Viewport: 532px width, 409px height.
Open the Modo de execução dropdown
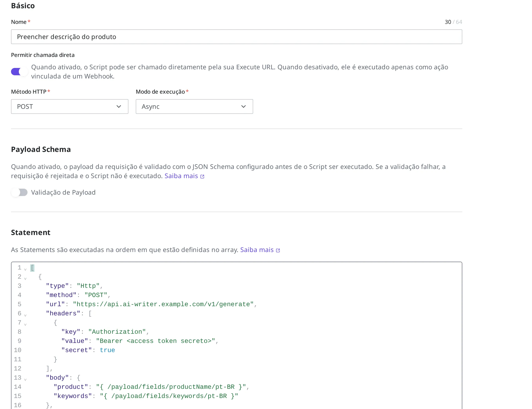194,106
